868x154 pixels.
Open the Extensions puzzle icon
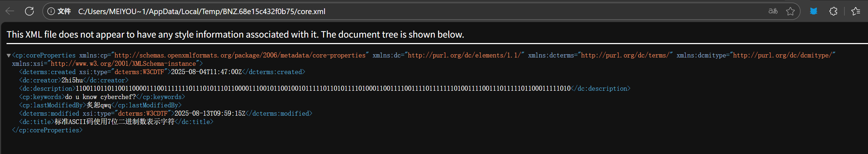833,11
